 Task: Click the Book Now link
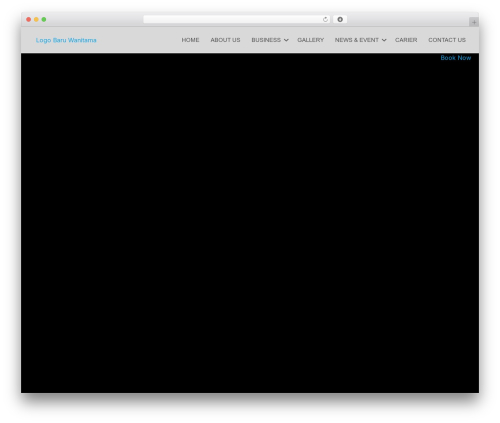456,58
